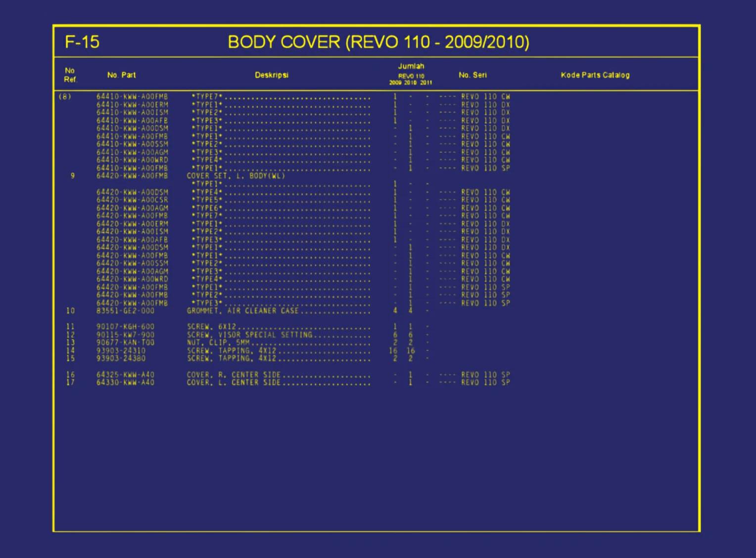Select the 2009 quantity column heading

[x=396, y=83]
